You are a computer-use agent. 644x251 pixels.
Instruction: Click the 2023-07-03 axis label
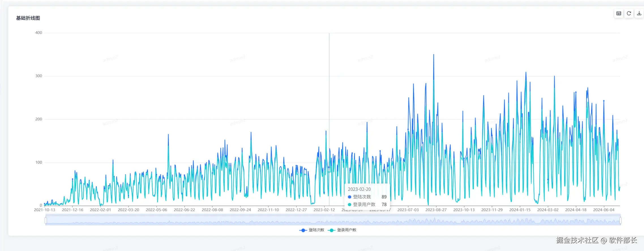(408, 210)
